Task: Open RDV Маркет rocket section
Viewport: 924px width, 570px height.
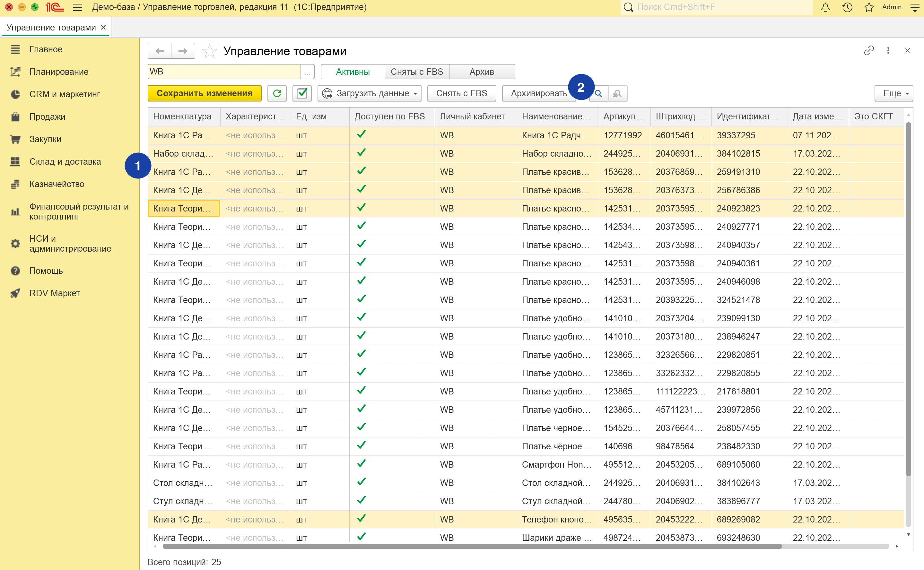Action: point(54,293)
